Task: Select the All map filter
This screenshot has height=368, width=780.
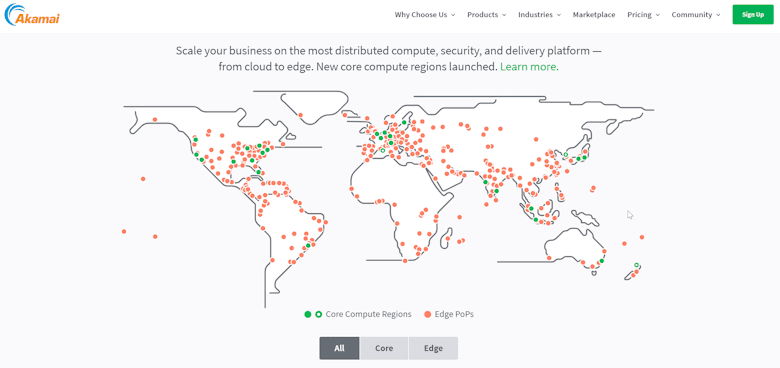Action: tap(339, 348)
